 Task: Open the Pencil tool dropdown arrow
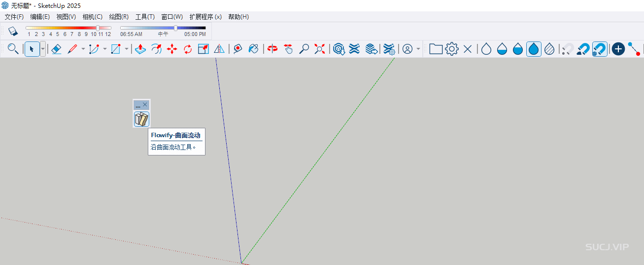83,49
